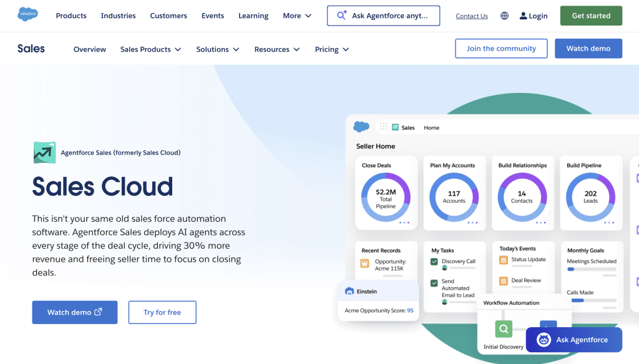Expand the Solutions dropdown
Screen dimensions: 639x364
(x=218, y=49)
